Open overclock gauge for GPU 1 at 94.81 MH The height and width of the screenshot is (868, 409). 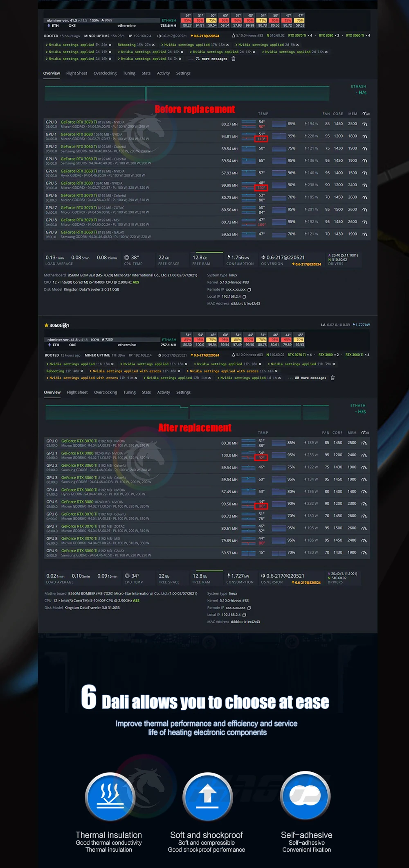364,136
